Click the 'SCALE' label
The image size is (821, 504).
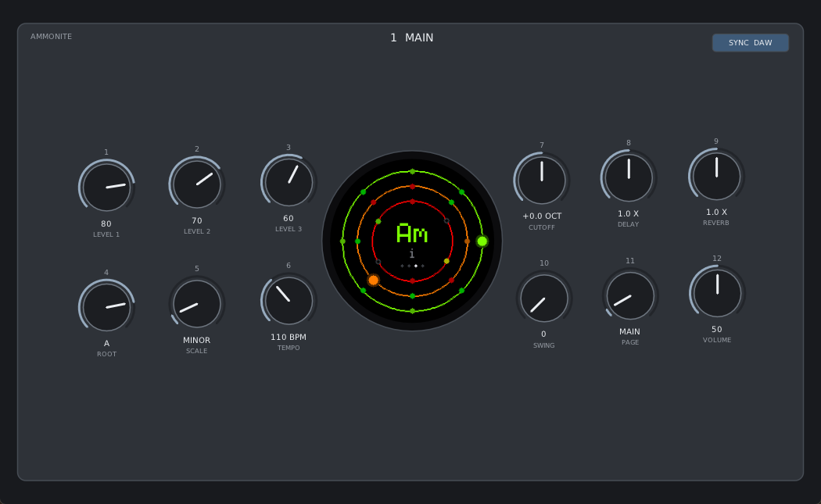pos(197,351)
